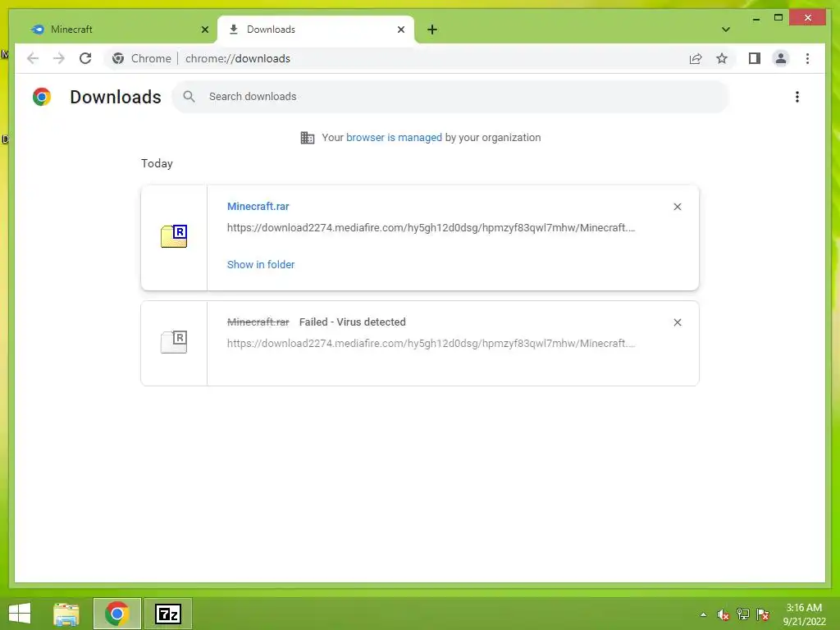840x630 pixels.
Task: Click the organization building icon
Action: (x=308, y=138)
